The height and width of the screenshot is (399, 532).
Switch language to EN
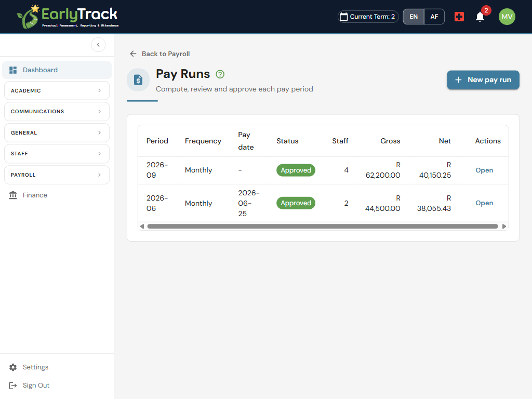[413, 17]
